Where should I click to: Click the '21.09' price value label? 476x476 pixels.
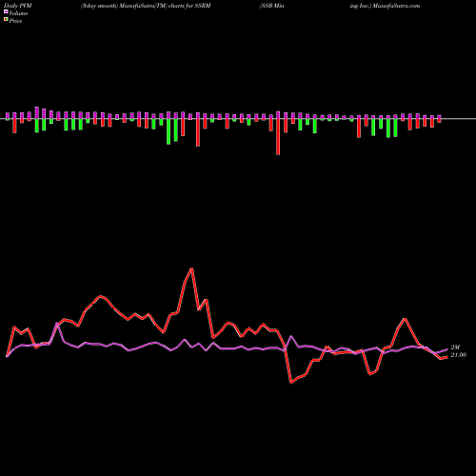458,355
